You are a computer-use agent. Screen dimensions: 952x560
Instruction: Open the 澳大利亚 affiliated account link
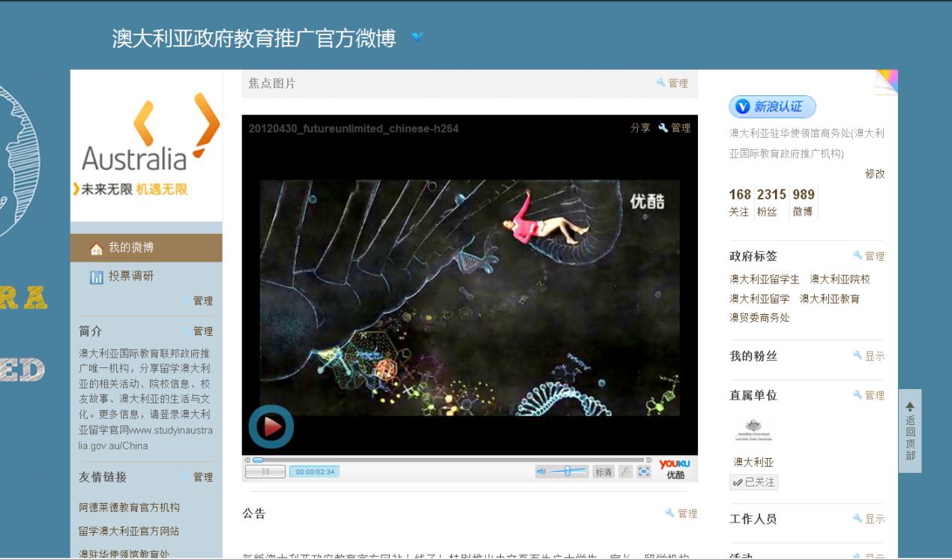(x=753, y=463)
